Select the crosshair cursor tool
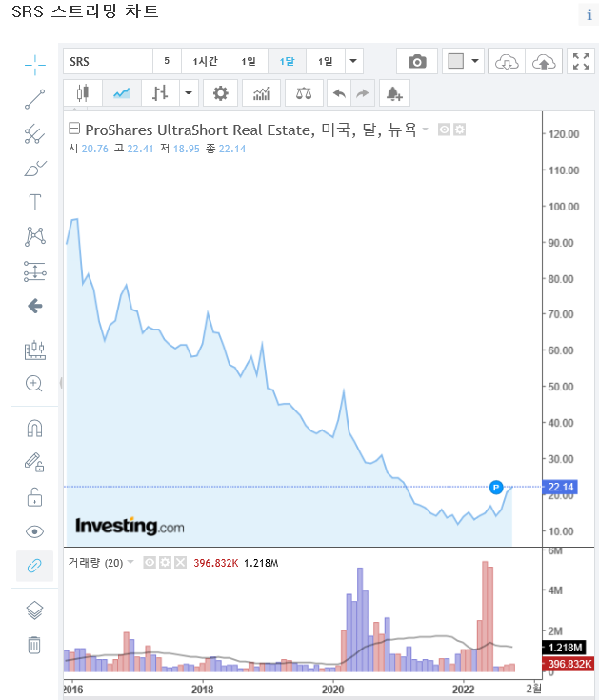The height and width of the screenshot is (700, 599). tap(35, 65)
